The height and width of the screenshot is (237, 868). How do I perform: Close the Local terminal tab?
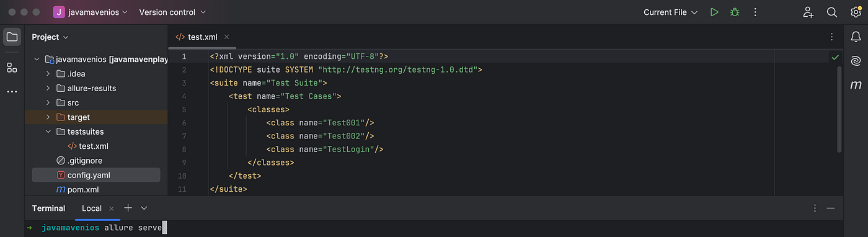tap(112, 208)
